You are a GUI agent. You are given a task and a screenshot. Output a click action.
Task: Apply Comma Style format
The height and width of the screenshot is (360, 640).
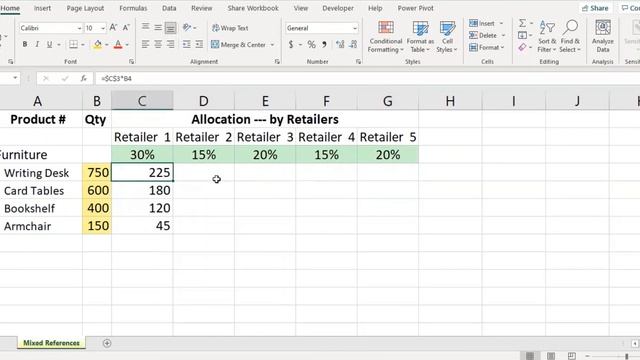coord(324,44)
